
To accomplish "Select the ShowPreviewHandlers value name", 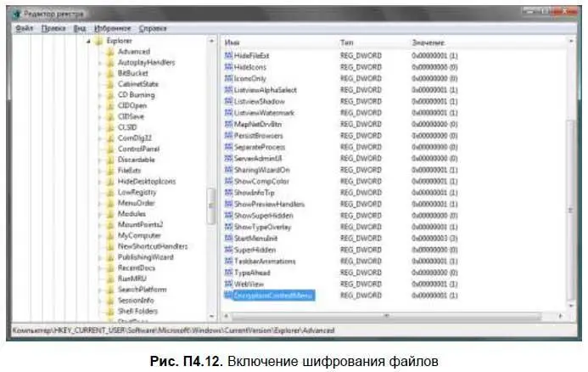I will [269, 204].
